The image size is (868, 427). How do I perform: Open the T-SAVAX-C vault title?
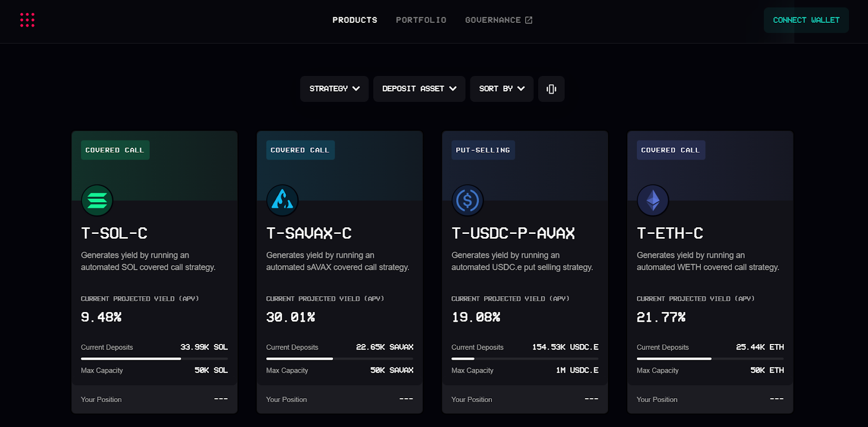pos(309,233)
